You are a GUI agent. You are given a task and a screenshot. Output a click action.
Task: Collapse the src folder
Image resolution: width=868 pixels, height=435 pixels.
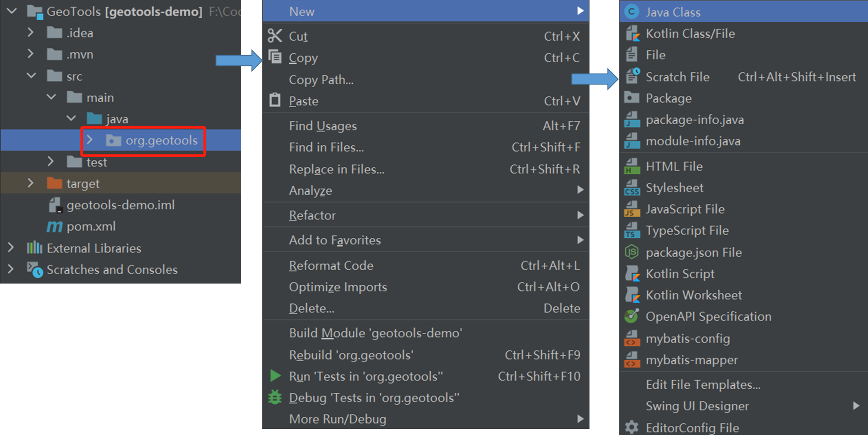coord(31,76)
